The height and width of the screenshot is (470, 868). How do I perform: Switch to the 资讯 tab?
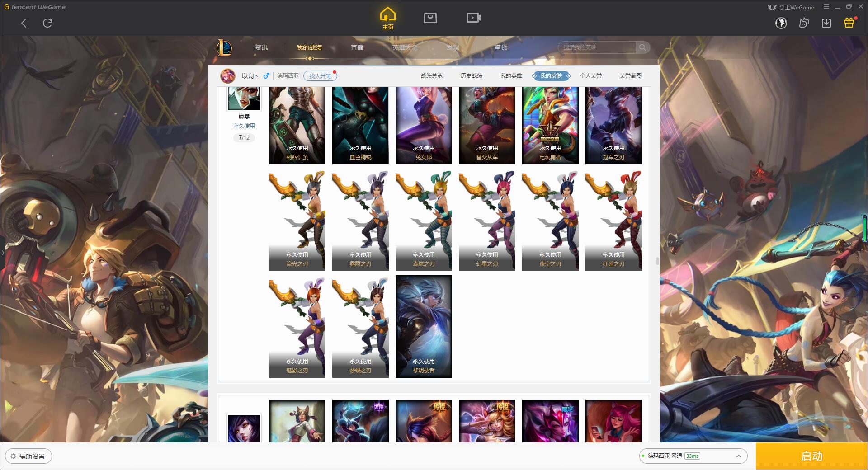pos(261,47)
